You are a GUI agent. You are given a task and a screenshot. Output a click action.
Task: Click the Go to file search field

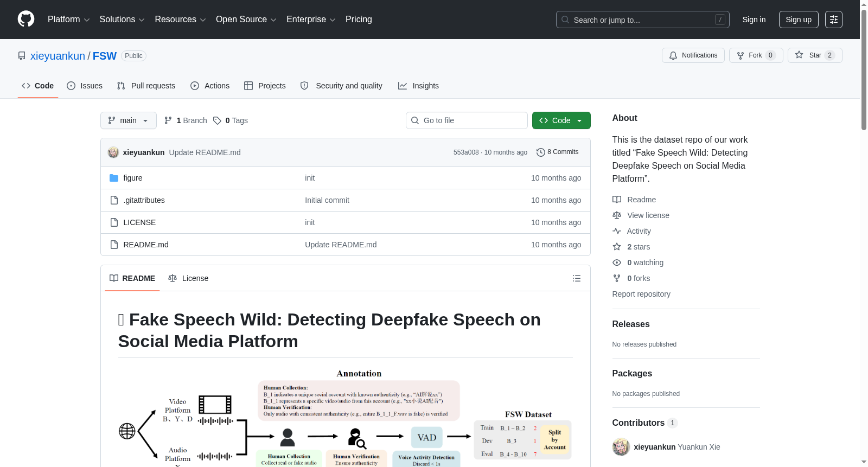[x=467, y=120]
